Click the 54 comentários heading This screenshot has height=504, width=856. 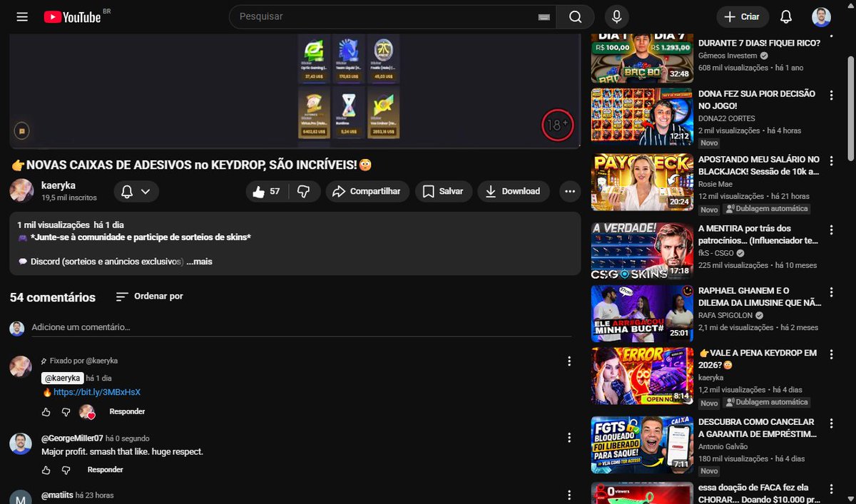(53, 297)
